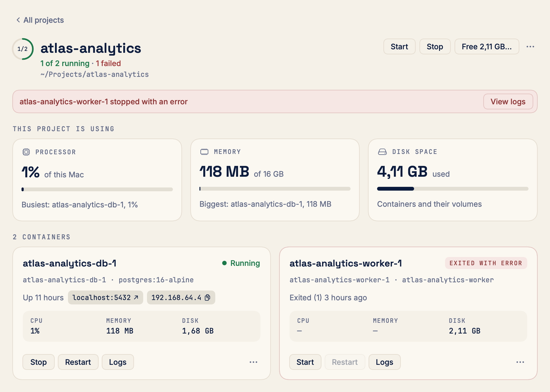Click the 'Up 11 hours' uptime text
This screenshot has width=550, height=392.
tap(43, 298)
